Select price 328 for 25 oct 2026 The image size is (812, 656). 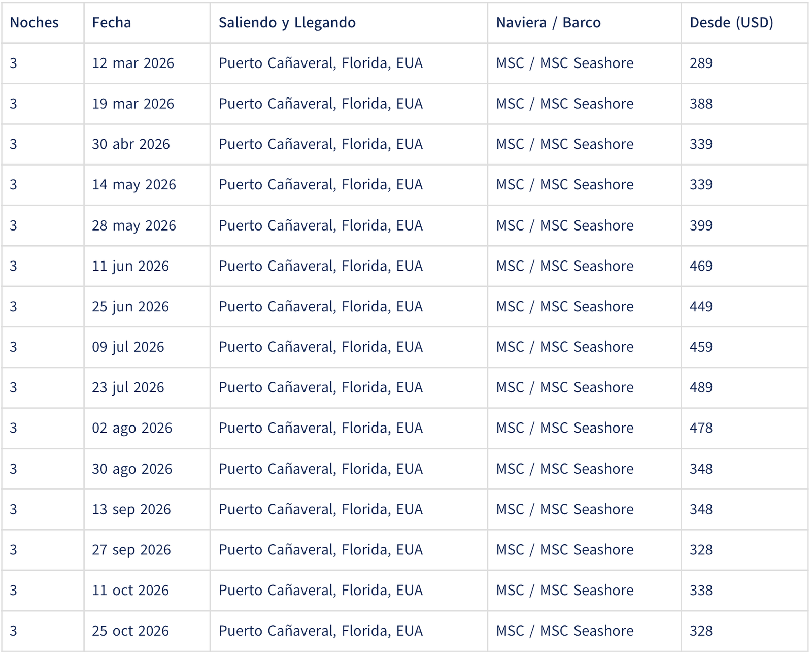[x=701, y=631]
